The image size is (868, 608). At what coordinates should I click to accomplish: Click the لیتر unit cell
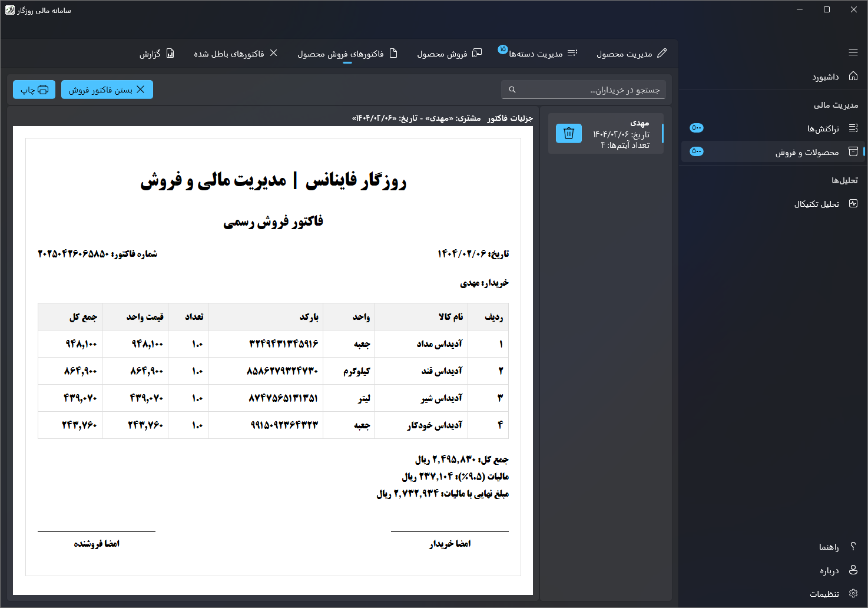pyautogui.click(x=365, y=398)
